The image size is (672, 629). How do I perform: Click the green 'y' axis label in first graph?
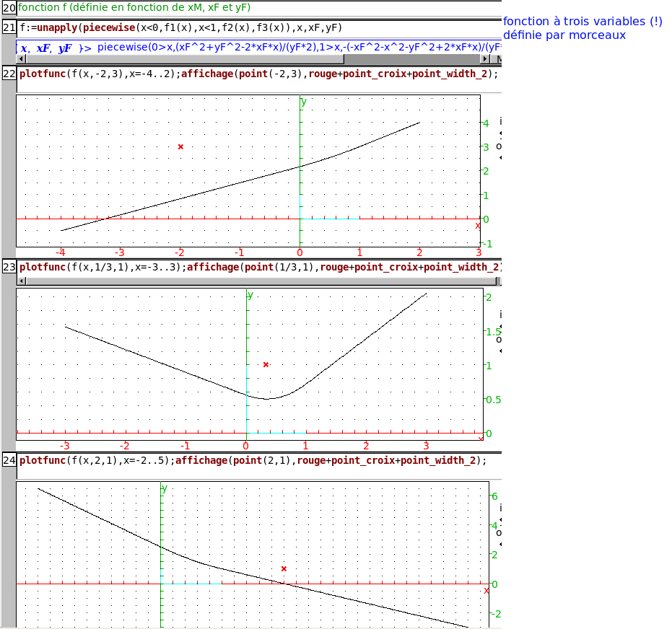(x=304, y=102)
